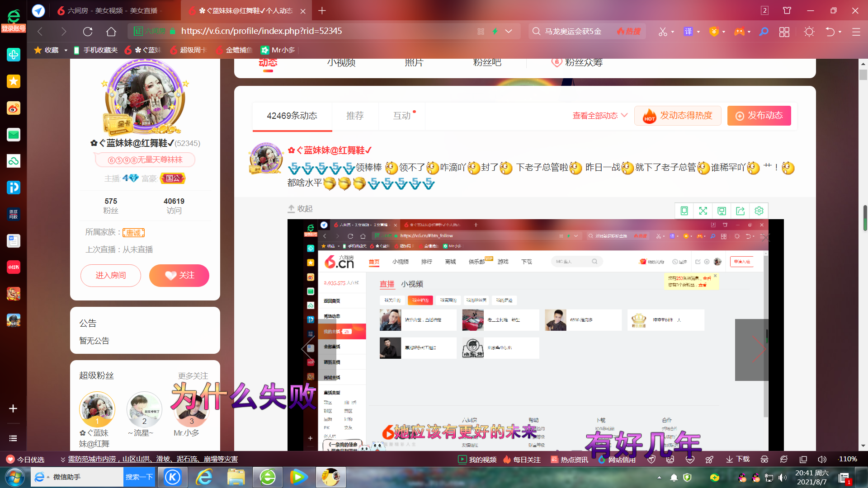Click the add sidebar app plus icon

[x=13, y=408]
